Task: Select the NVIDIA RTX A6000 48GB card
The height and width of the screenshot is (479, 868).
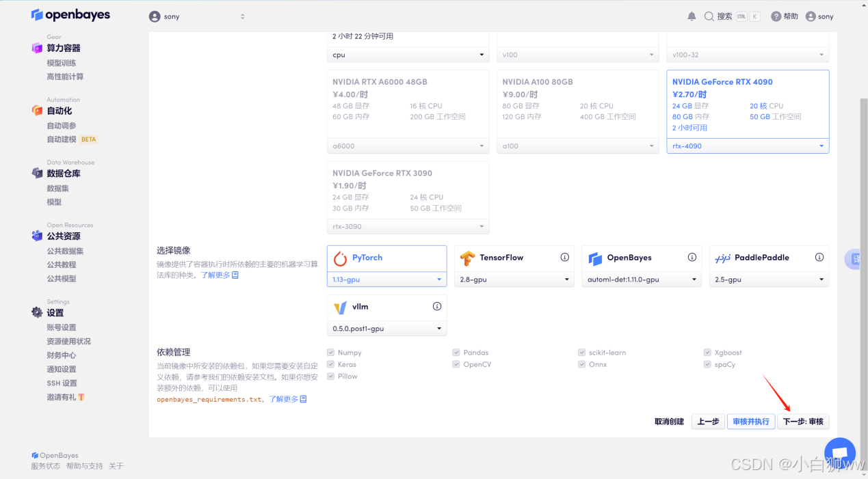Action: (x=408, y=111)
